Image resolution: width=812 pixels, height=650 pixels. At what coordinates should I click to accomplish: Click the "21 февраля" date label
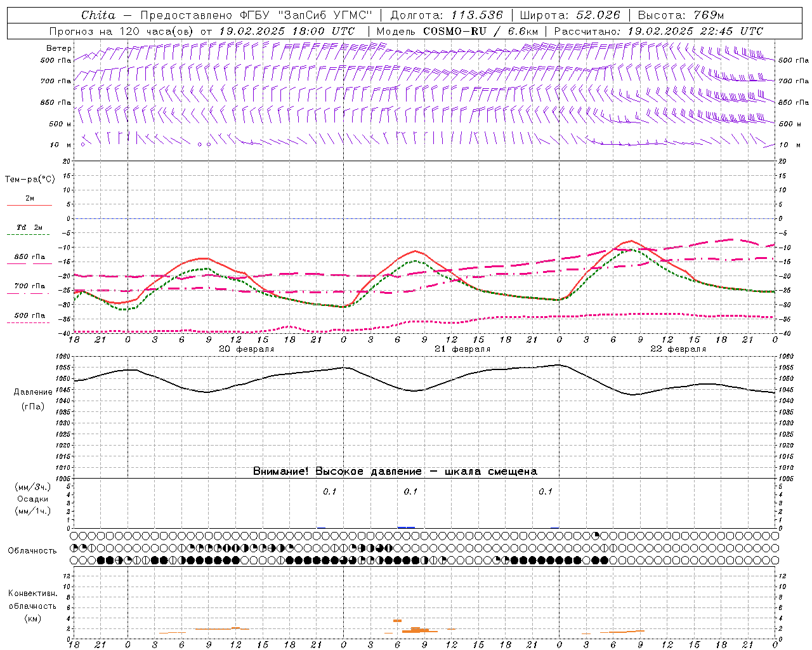coord(462,349)
